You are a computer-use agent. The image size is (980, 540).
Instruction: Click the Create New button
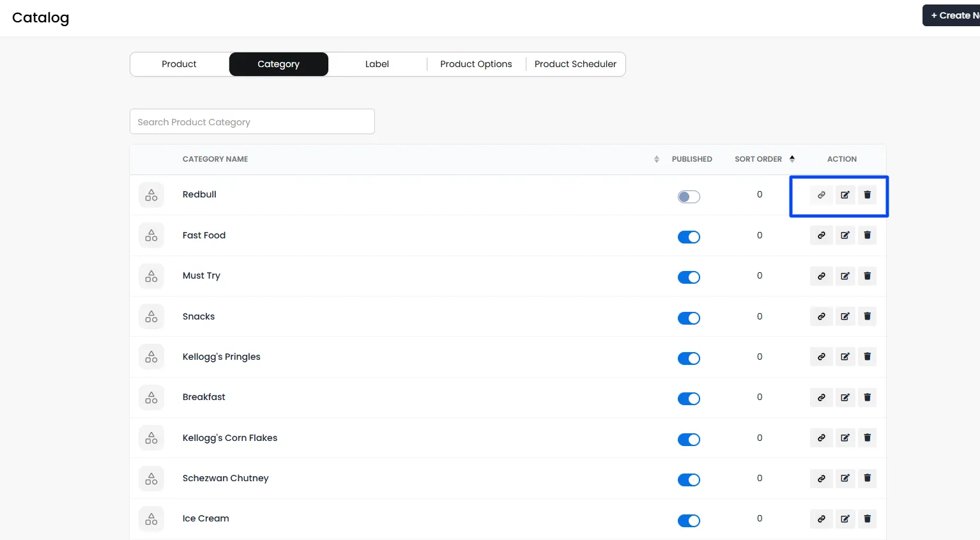click(x=951, y=15)
